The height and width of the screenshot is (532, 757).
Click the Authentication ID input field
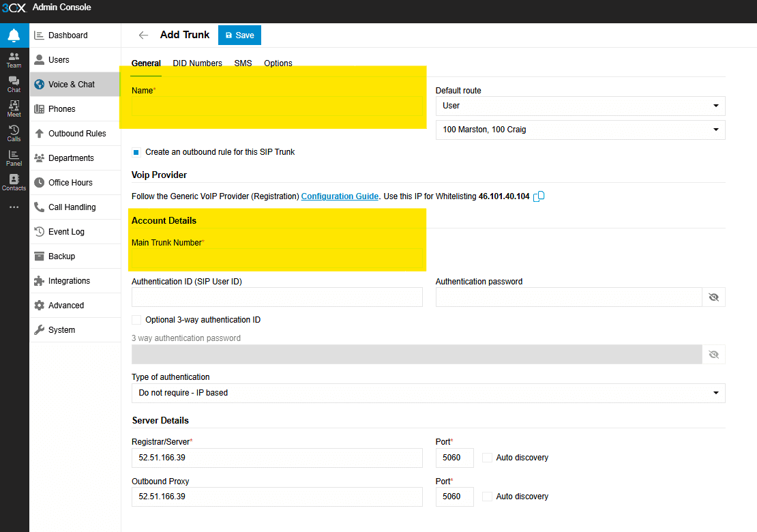click(276, 297)
